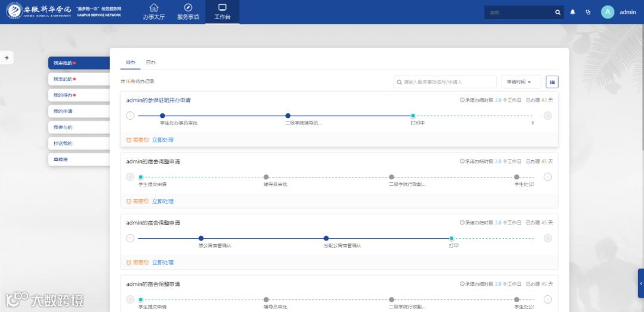644x312 pixels.
Task: Click the 打印 step node on dormitory card
Action: [452, 238]
